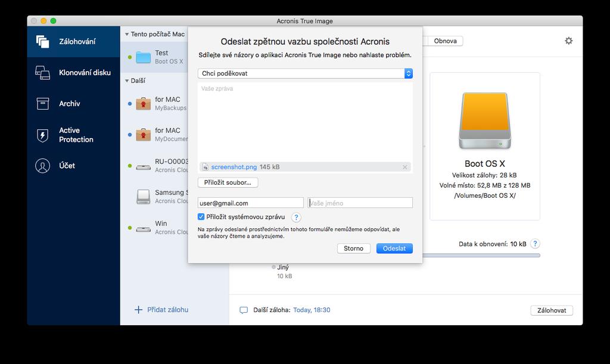
Task: Click Přidat zálohu link
Action: tap(167, 310)
